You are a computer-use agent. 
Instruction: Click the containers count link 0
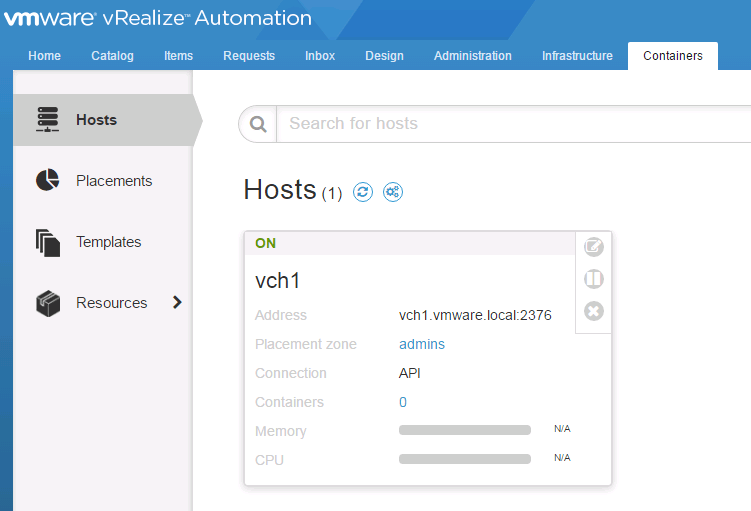coord(403,402)
